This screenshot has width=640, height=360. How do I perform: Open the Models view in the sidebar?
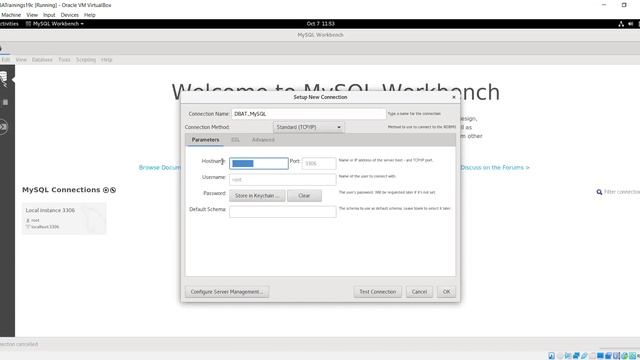[x=5, y=102]
